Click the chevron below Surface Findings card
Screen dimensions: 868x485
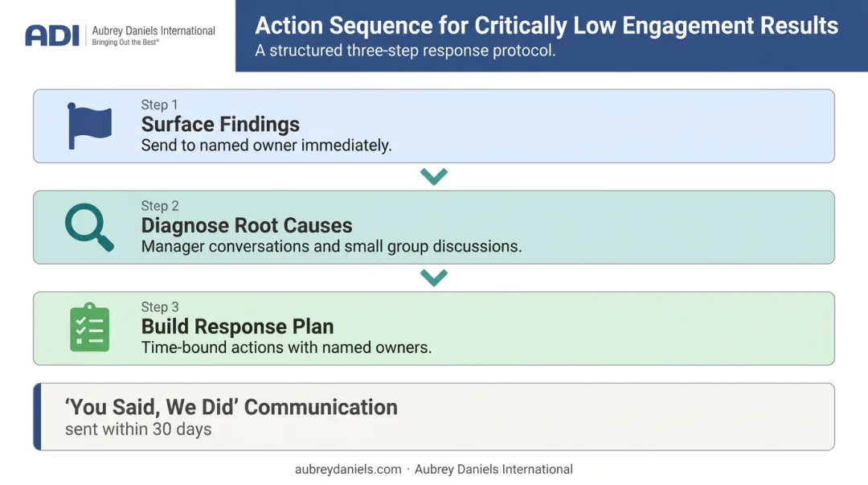tap(433, 176)
